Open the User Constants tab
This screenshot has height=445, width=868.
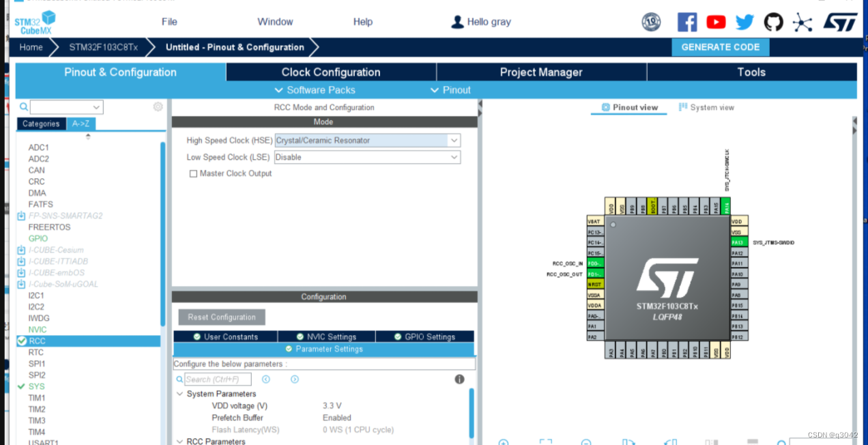point(225,336)
